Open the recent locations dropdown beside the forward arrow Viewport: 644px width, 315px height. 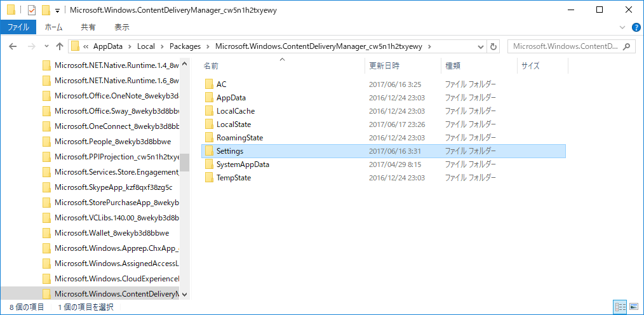coord(46,46)
